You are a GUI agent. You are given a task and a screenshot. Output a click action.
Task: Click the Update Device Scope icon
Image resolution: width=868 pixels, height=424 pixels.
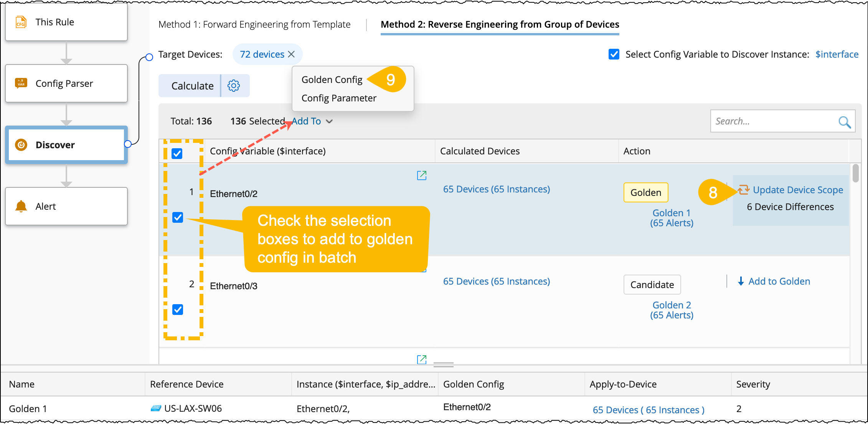(x=744, y=190)
